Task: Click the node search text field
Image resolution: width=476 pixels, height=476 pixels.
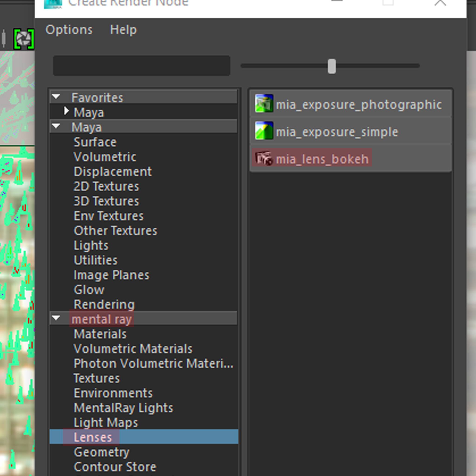Action: coord(142,66)
